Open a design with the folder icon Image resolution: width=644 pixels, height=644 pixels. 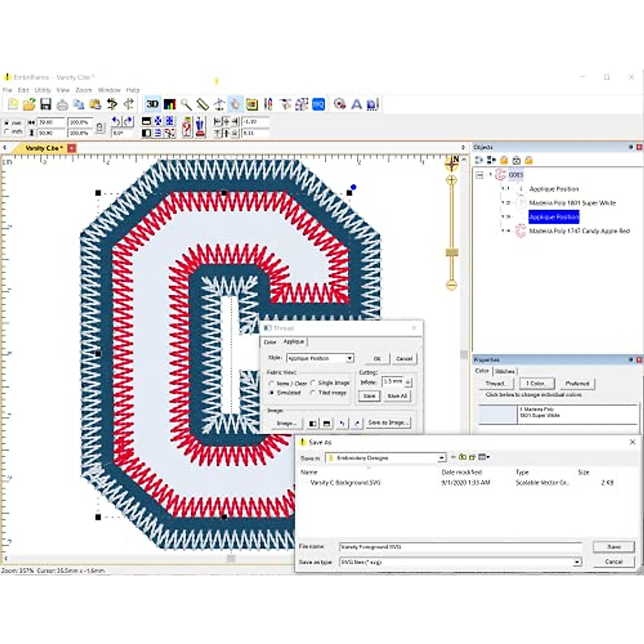pyautogui.click(x=29, y=104)
